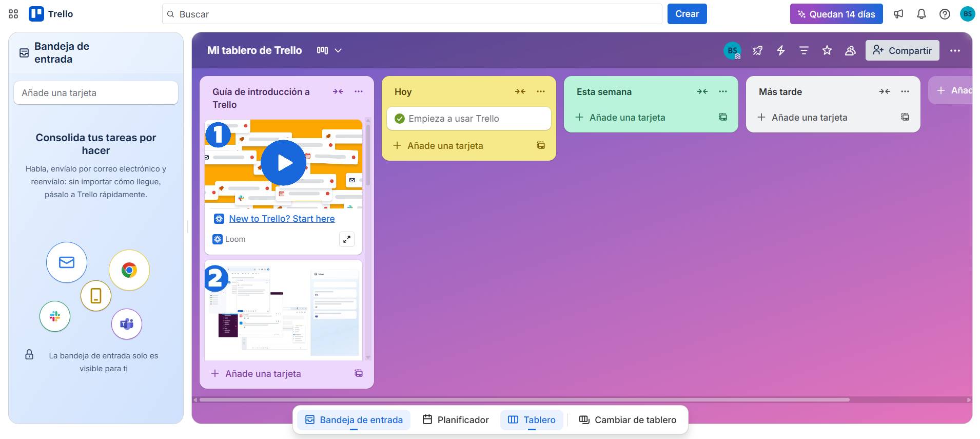This screenshot has height=439, width=980.
Task: Click the Crear button
Action: coord(687,14)
